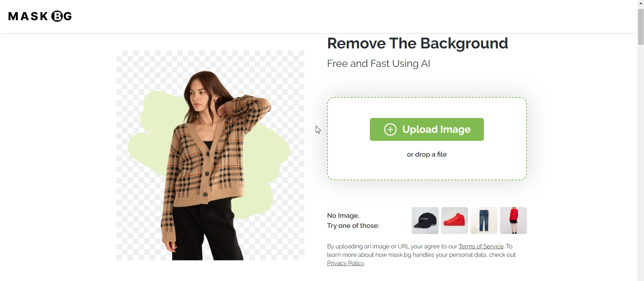The image size is (644, 281).
Task: Click the vertical scrollbar track below the thumb
Action: tap(641, 161)
